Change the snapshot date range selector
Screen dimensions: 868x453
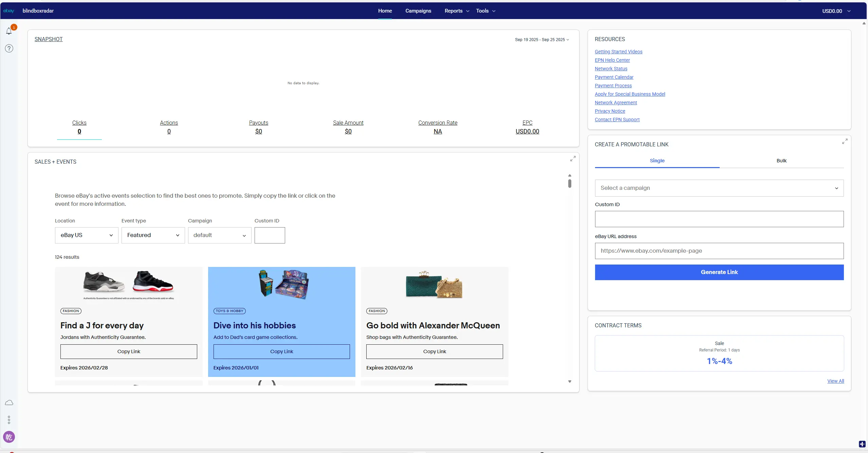click(x=542, y=39)
